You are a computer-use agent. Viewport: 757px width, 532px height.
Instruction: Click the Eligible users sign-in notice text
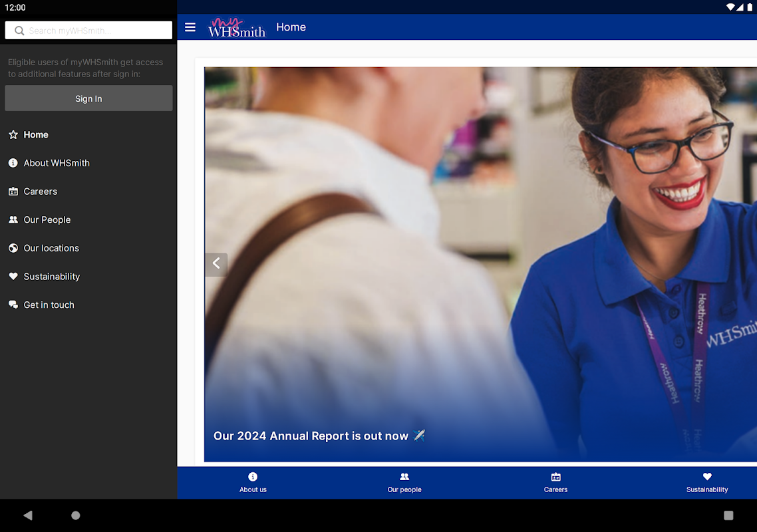(85, 68)
